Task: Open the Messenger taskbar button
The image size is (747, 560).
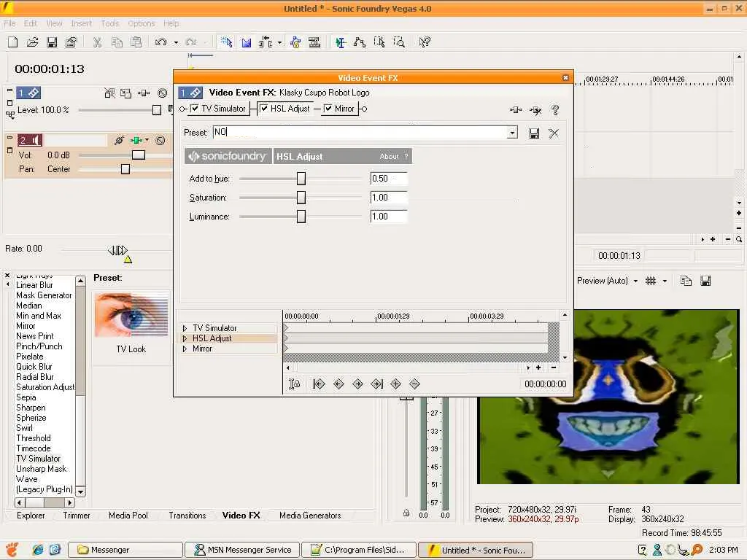Action: (125, 550)
